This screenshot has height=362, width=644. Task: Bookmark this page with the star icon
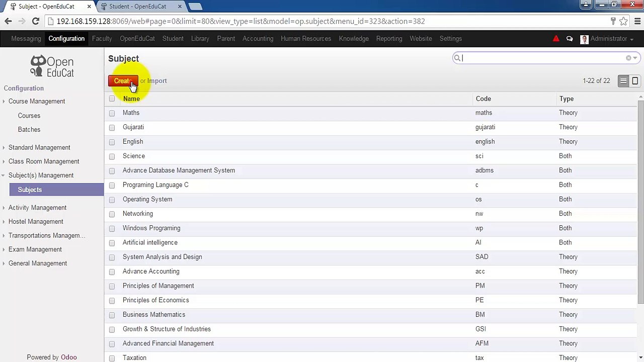pos(624,21)
